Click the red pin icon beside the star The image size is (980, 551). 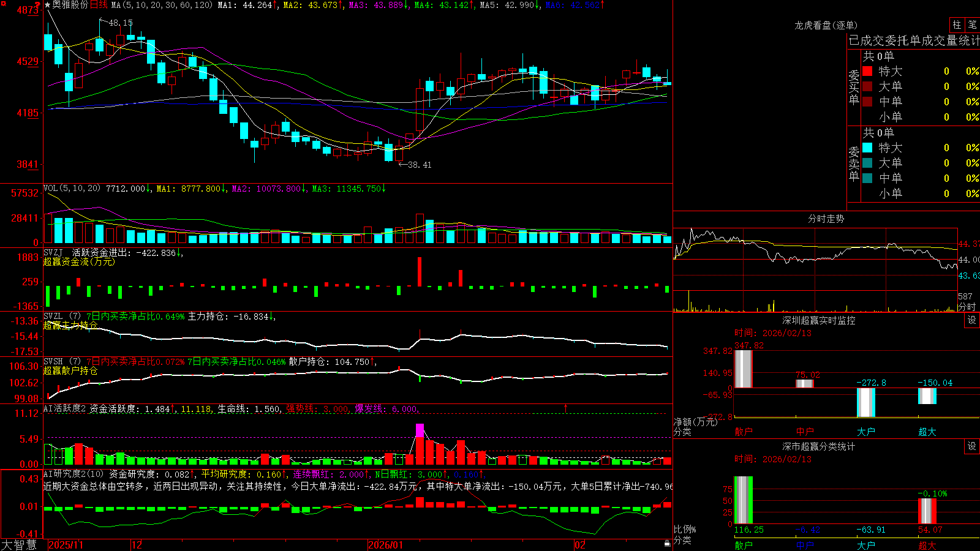(39, 5)
